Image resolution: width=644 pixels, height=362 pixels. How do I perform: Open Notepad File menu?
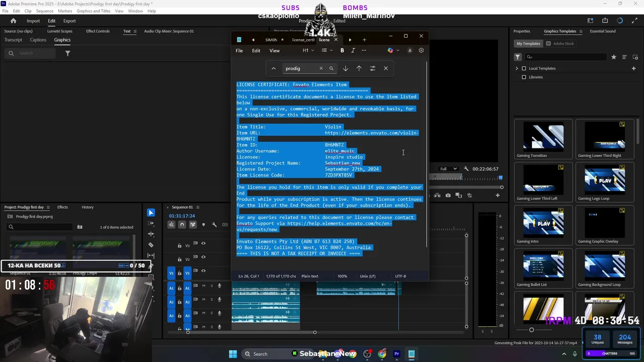[239, 50]
